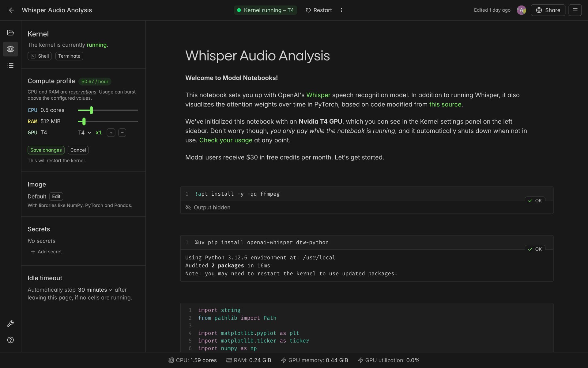The image size is (588, 368).
Task: Click GPU utilization: 0.0% status text
Action: click(392, 360)
